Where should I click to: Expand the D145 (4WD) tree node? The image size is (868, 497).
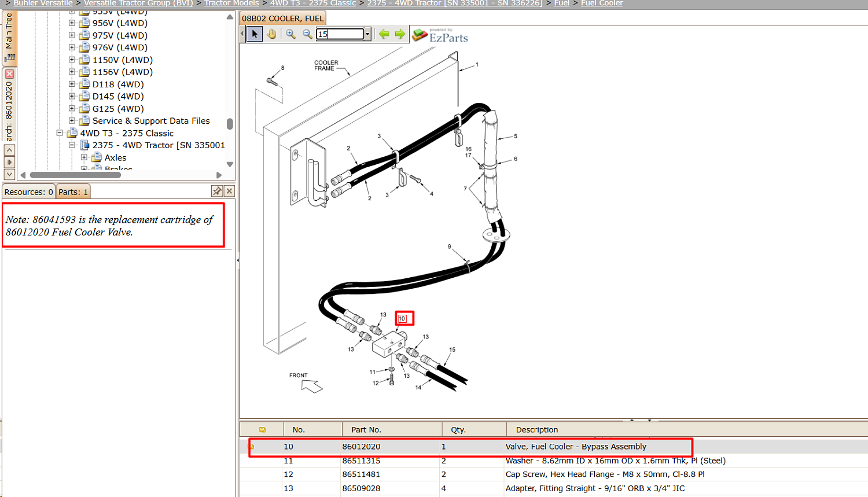point(72,97)
